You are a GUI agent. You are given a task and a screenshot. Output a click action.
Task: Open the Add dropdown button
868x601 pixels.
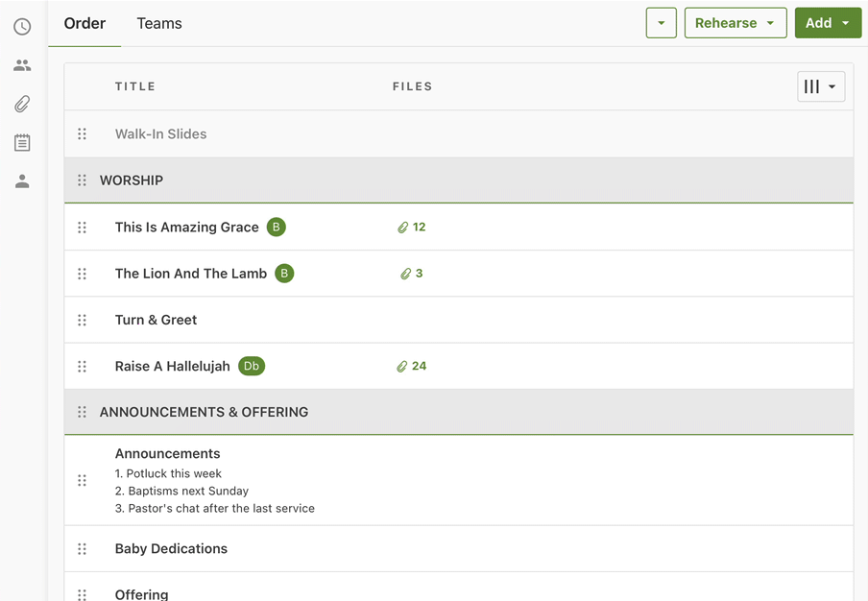(828, 23)
